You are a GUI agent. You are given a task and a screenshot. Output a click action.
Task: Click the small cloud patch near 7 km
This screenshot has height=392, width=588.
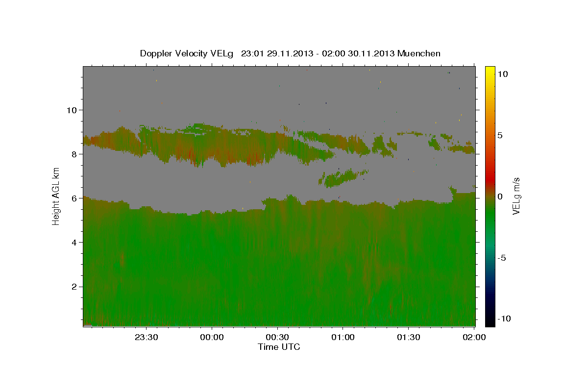tap(343, 177)
